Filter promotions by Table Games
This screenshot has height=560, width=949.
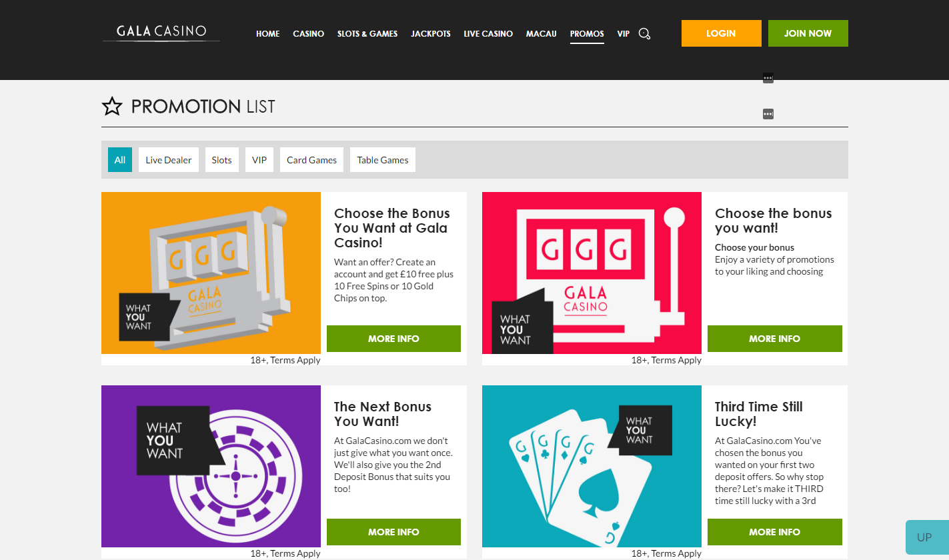(x=383, y=160)
